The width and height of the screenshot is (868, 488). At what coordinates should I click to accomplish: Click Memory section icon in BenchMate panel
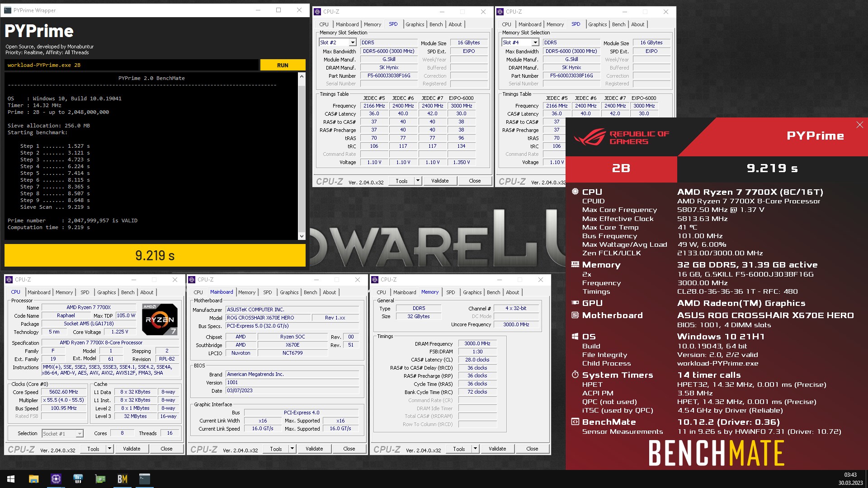coord(575,264)
